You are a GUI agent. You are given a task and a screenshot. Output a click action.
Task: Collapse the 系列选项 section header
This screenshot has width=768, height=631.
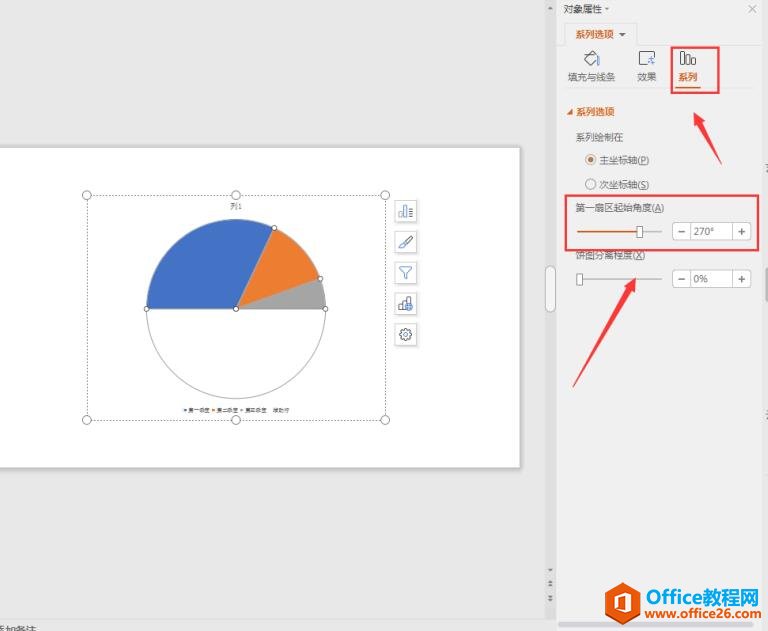(590, 112)
